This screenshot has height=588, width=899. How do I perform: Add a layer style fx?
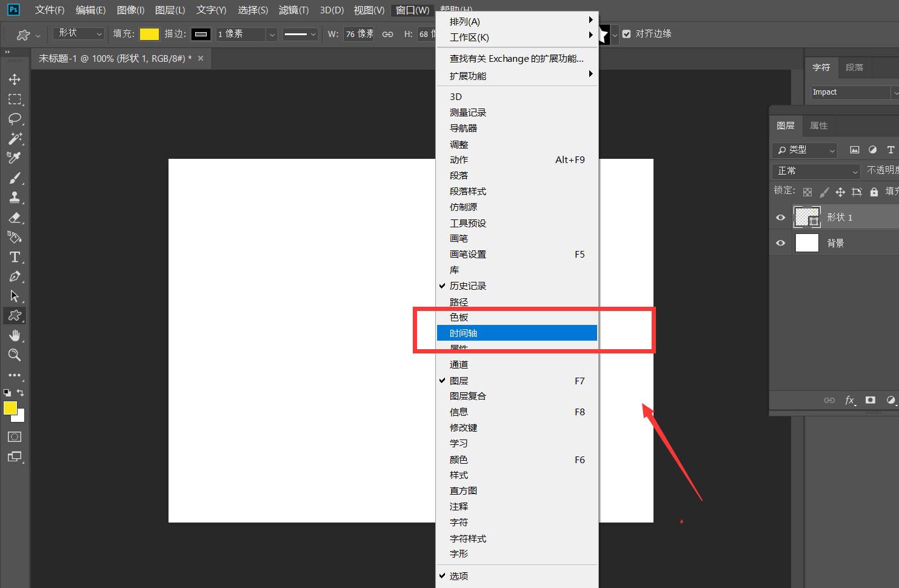(850, 400)
